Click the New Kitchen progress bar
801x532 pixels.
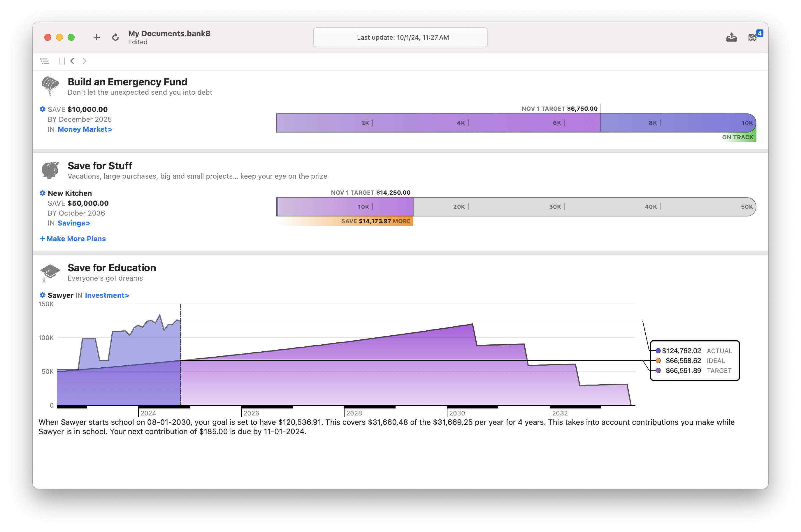pos(516,207)
